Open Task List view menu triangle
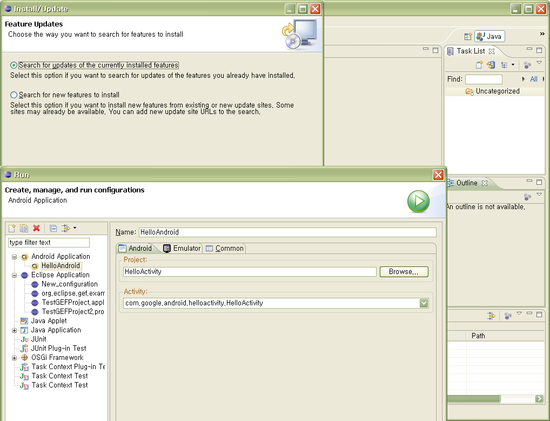This screenshot has height=421, width=550. (x=539, y=62)
